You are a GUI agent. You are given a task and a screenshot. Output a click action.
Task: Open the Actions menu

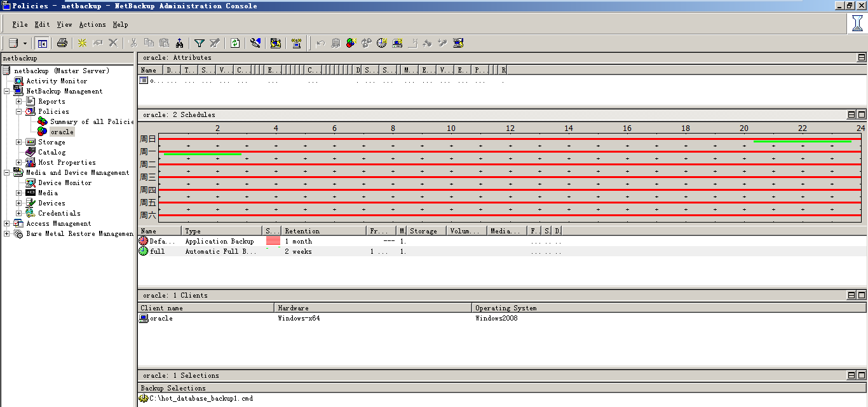click(92, 25)
